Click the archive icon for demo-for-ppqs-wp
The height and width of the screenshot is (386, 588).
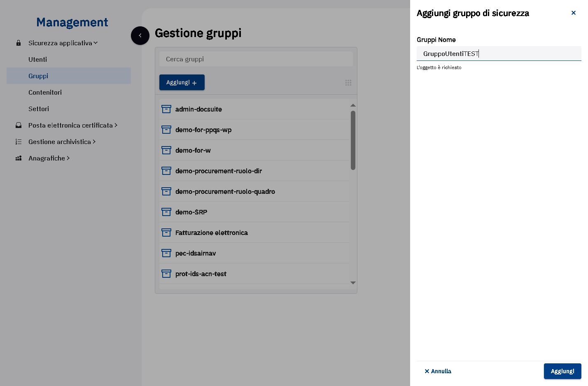coord(166,130)
